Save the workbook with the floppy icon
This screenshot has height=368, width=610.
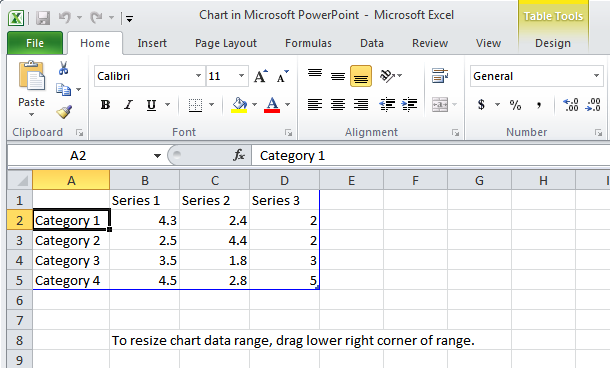pyautogui.click(x=43, y=18)
